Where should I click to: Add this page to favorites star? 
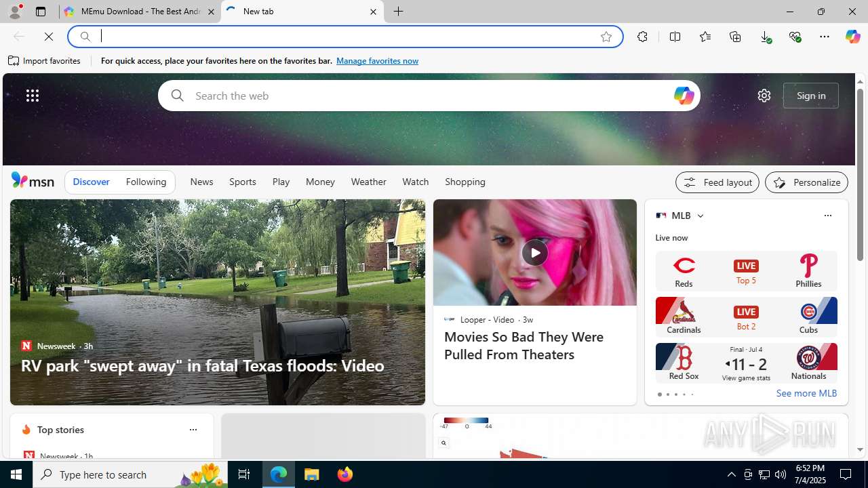(606, 37)
